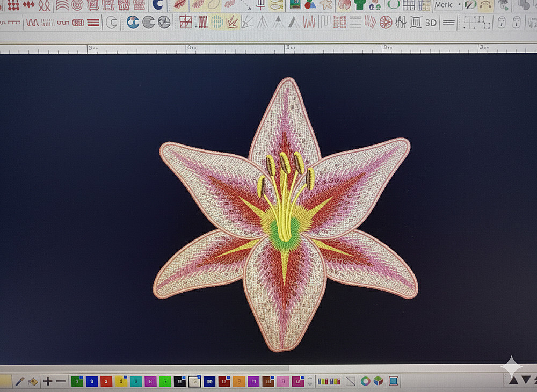
Task: Toggle the highlighted green circular fill option
Action: [216, 23]
